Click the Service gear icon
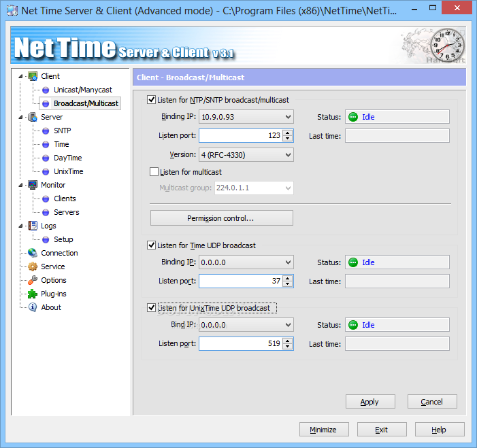This screenshot has width=477, height=448. (x=33, y=266)
